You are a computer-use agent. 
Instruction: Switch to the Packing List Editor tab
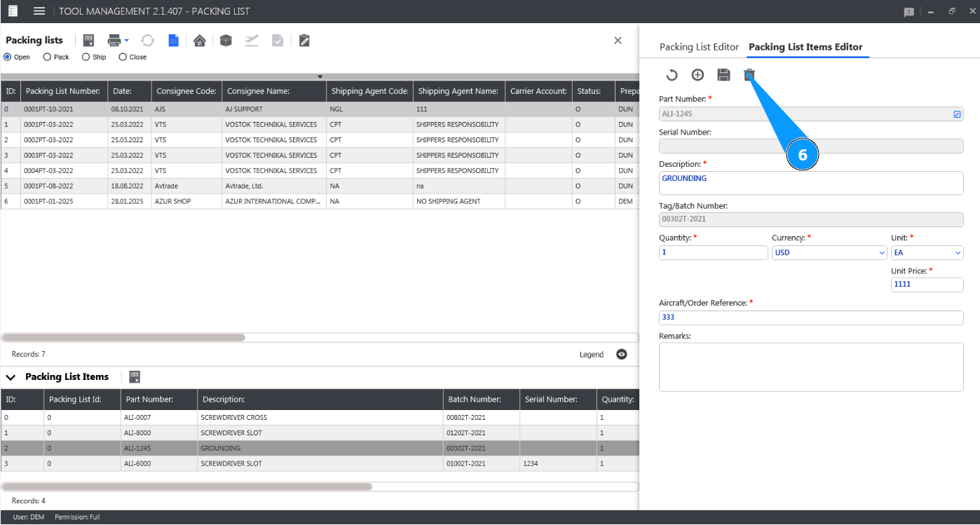(699, 47)
